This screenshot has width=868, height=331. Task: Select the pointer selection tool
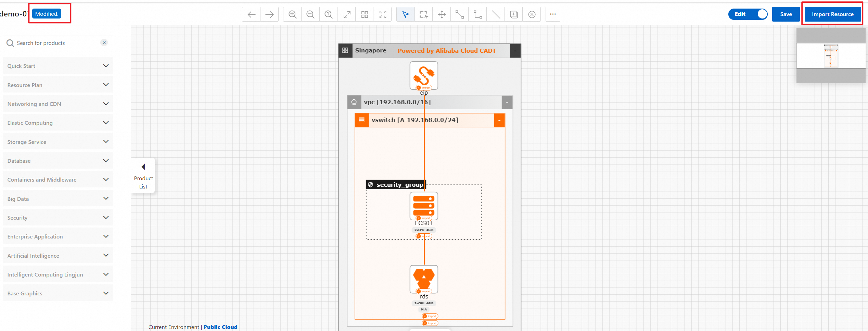406,14
